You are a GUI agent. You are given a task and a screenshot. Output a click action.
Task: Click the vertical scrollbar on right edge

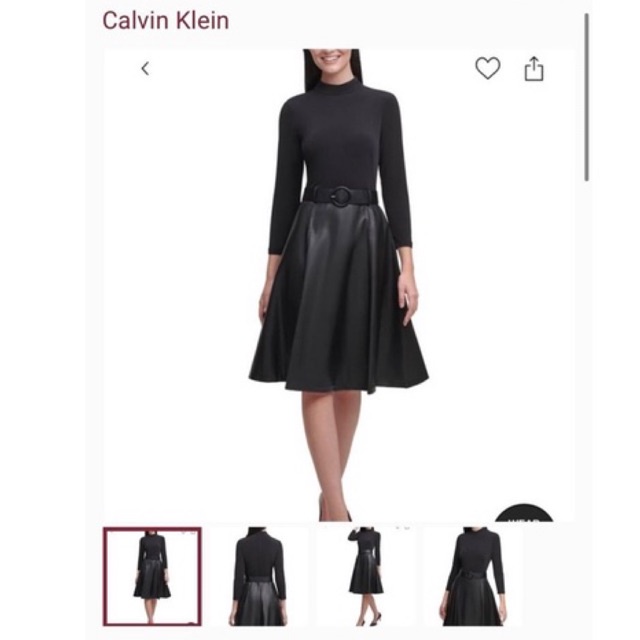pos(587,97)
